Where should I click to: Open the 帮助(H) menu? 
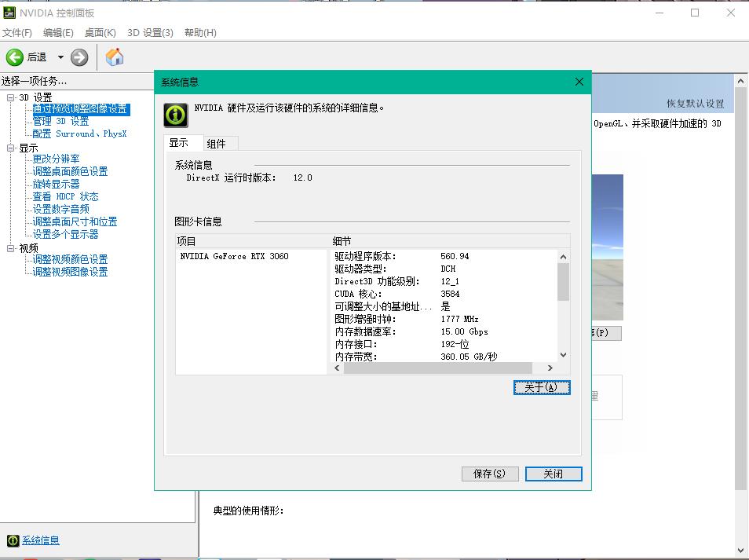[x=201, y=32]
